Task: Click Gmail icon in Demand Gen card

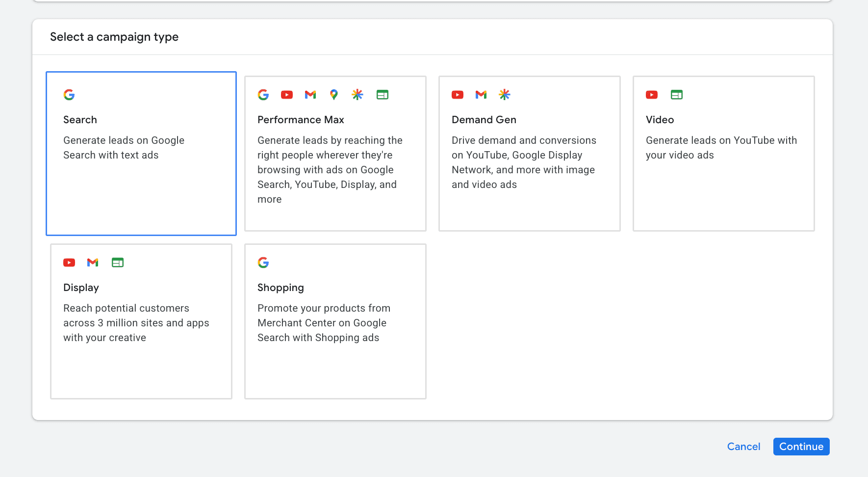Action: coord(481,95)
